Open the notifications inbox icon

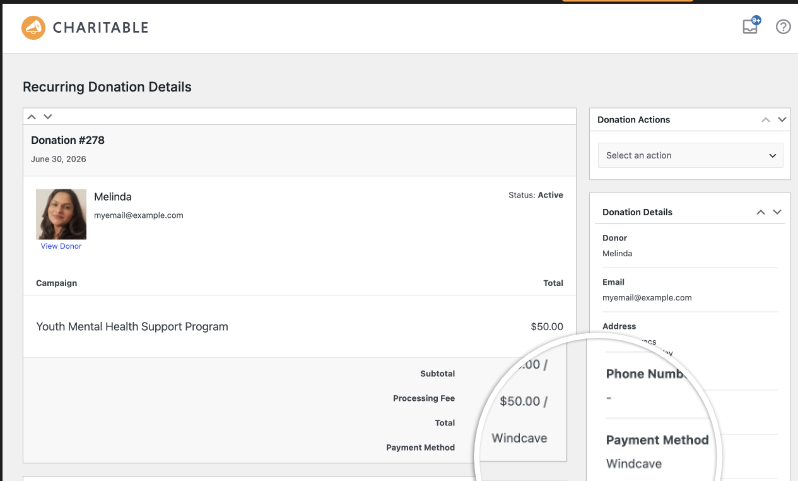[751, 26]
